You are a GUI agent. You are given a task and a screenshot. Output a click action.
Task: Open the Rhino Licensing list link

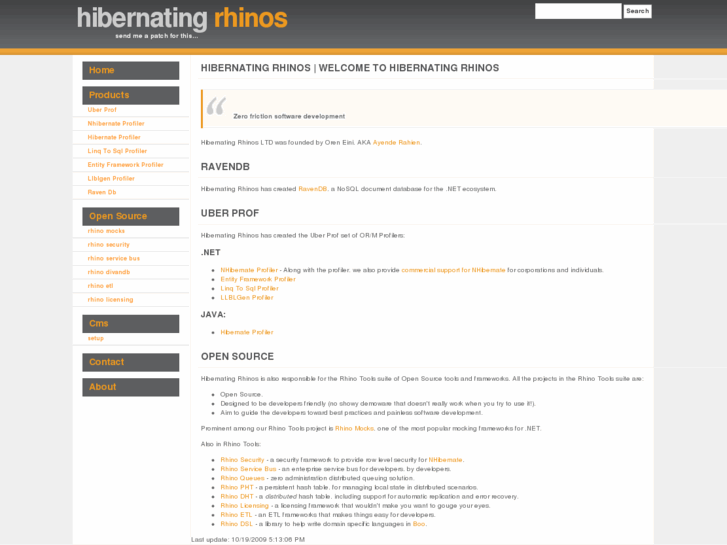point(244,506)
